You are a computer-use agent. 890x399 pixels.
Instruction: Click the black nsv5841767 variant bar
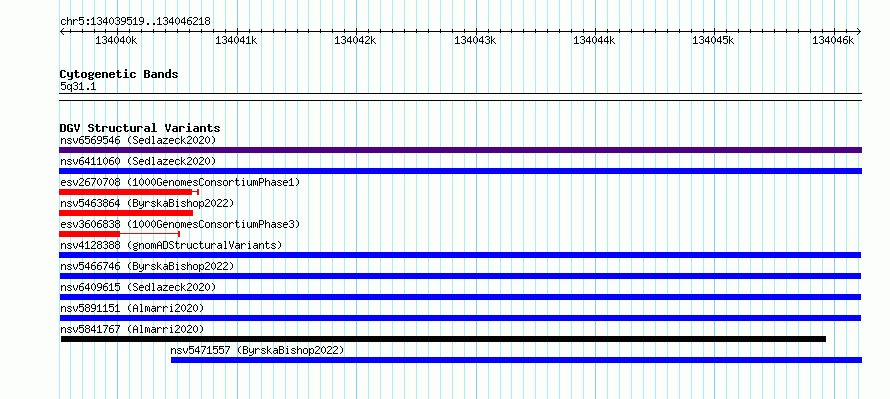pos(443,339)
